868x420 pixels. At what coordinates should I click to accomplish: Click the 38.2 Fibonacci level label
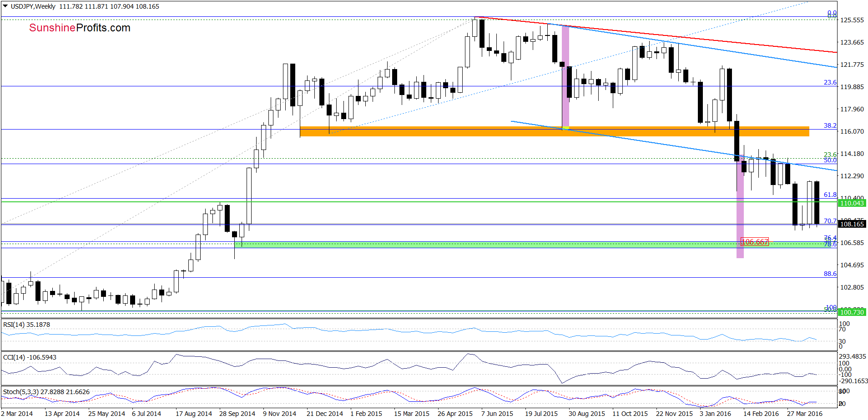[830, 125]
